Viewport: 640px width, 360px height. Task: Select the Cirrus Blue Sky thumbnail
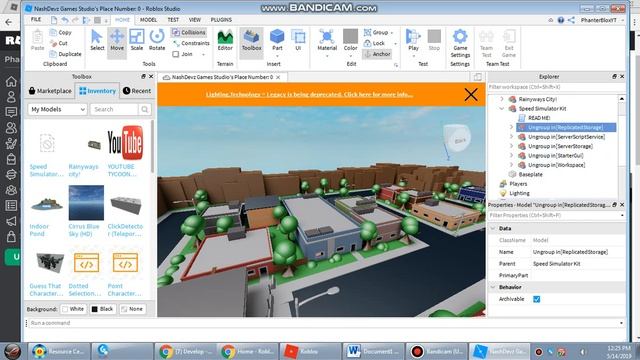tap(86, 203)
